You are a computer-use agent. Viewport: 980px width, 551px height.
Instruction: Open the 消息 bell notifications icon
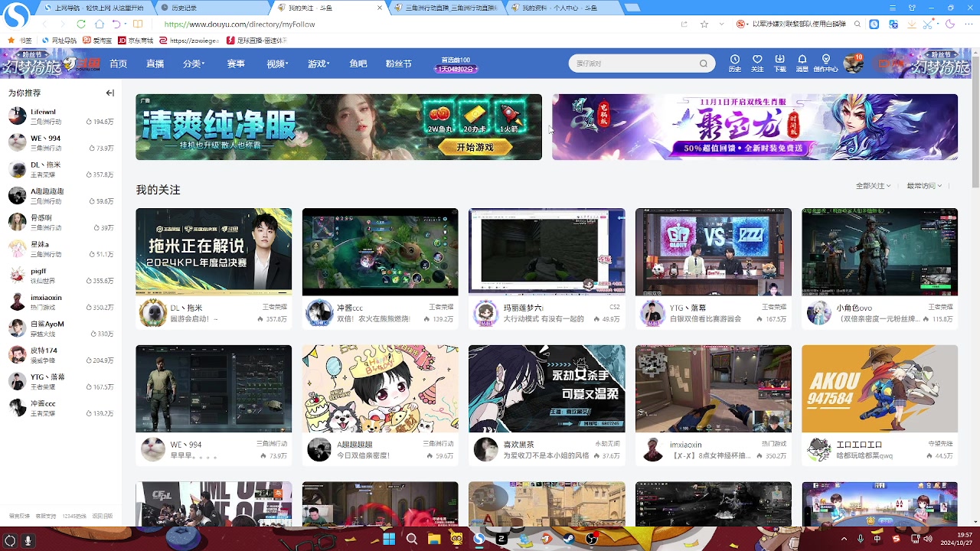802,63
